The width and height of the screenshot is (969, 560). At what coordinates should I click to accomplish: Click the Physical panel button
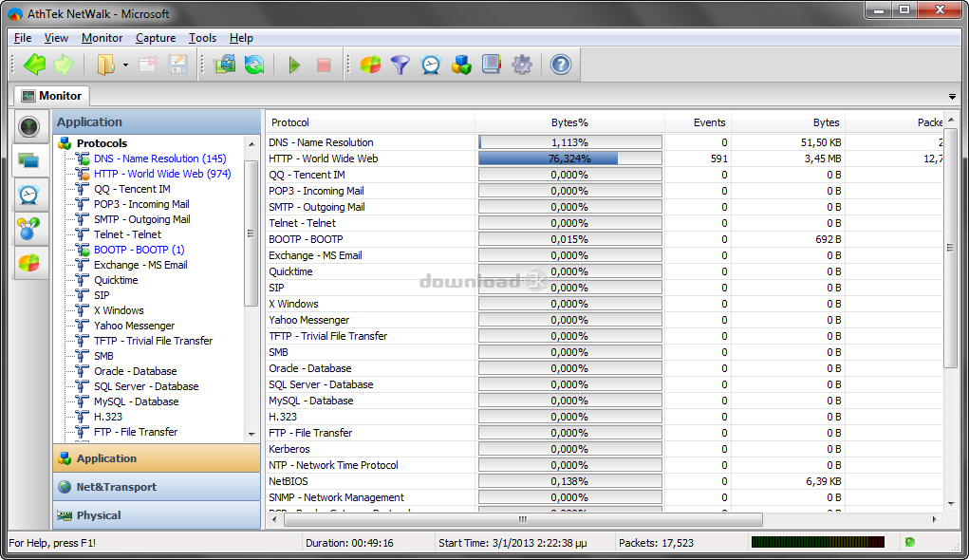[157, 515]
